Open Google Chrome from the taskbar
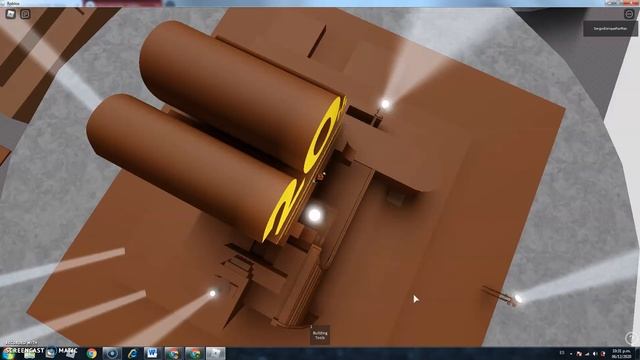This screenshot has height=360, width=640. point(91,353)
